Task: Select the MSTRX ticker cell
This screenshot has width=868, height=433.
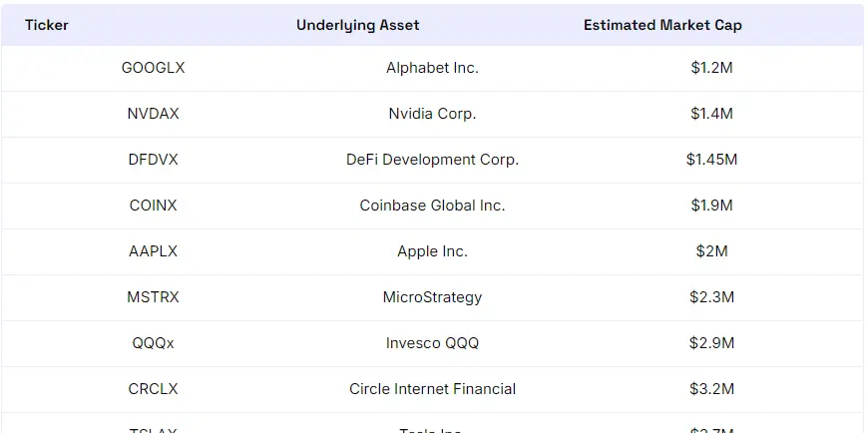Action: (x=153, y=297)
